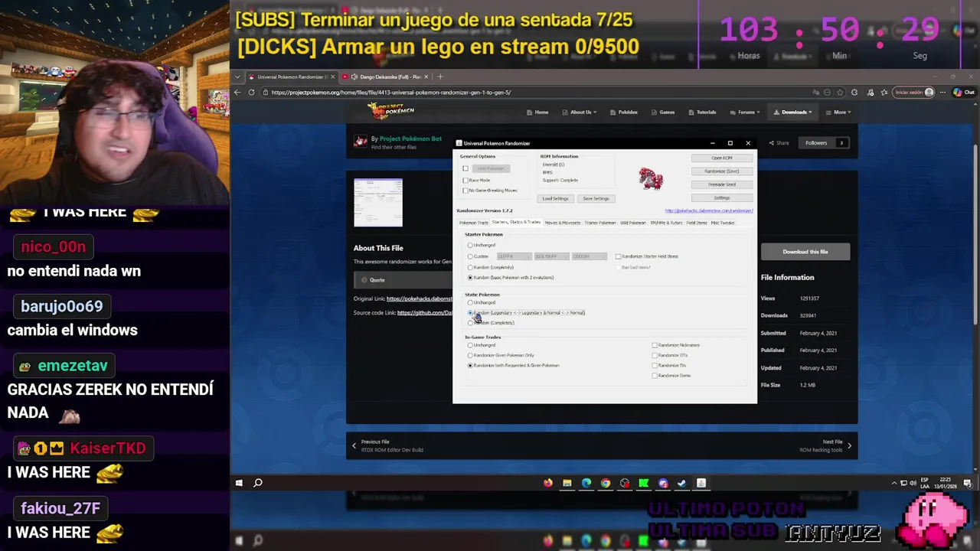Switch to the Misc Tweaks tab
The width and height of the screenshot is (980, 551).
click(723, 223)
